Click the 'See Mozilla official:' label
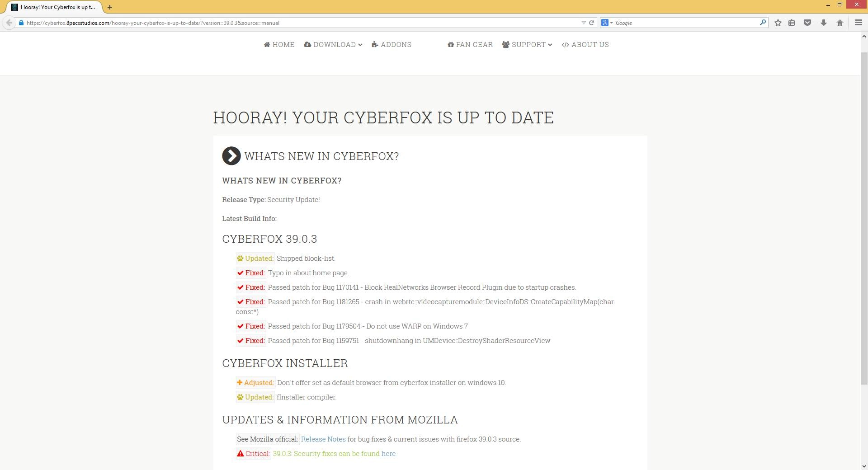 (267, 439)
